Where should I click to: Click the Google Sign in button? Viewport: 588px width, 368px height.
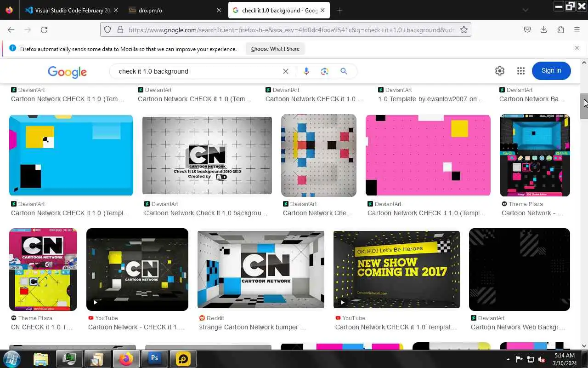tap(551, 71)
